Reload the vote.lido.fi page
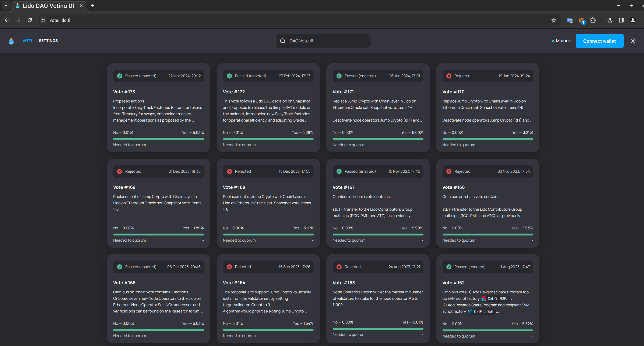The width and height of the screenshot is (644, 346). [x=30, y=20]
